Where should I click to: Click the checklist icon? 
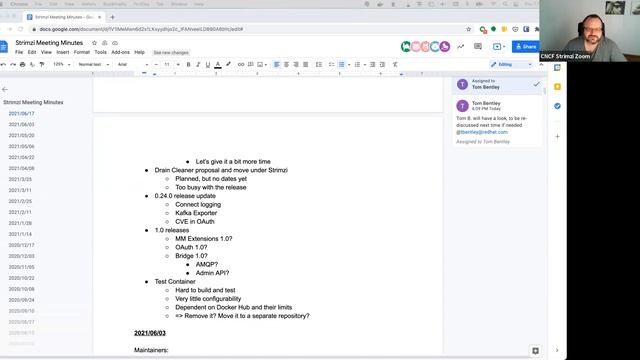click(331, 64)
